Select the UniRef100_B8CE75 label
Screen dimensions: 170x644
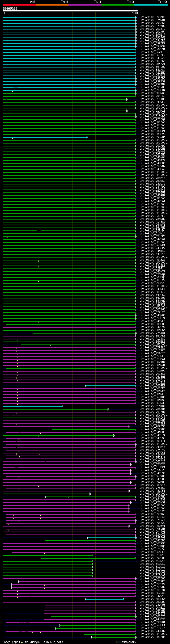click(152, 616)
